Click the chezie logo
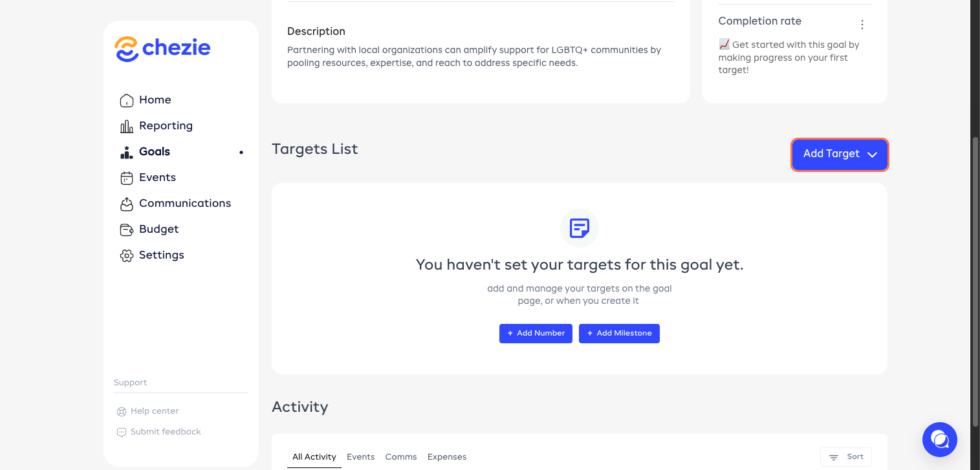Image resolution: width=980 pixels, height=470 pixels. point(162,48)
